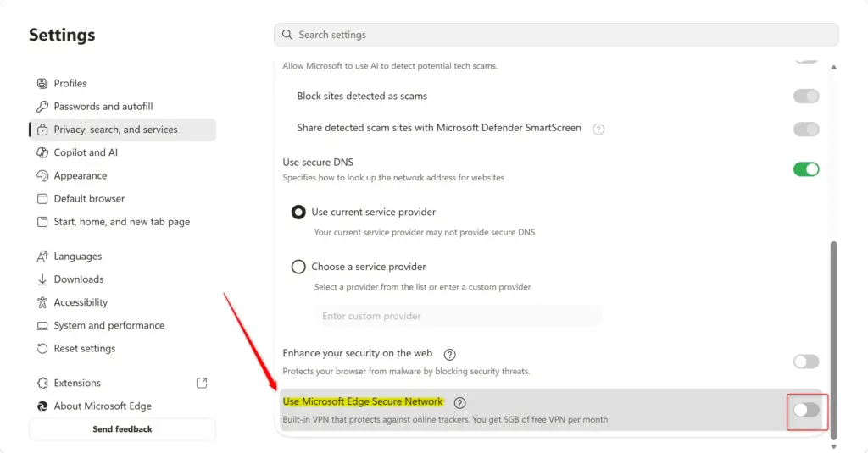868x453 pixels.
Task: Click the vertical scrollbar thumb
Action: click(x=834, y=340)
